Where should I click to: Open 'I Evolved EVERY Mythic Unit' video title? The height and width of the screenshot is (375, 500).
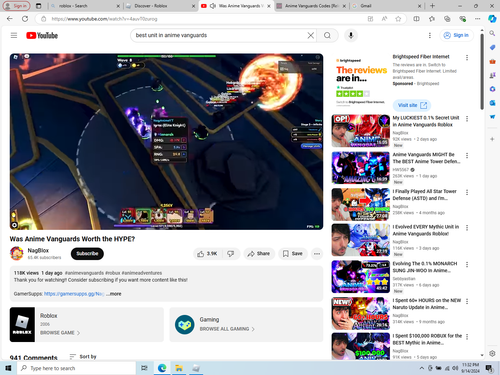(x=426, y=230)
